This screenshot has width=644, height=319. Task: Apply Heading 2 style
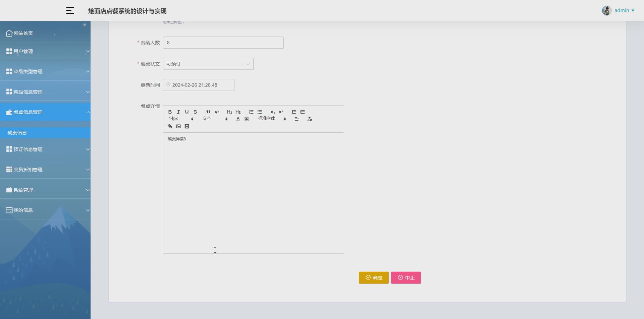(x=238, y=112)
